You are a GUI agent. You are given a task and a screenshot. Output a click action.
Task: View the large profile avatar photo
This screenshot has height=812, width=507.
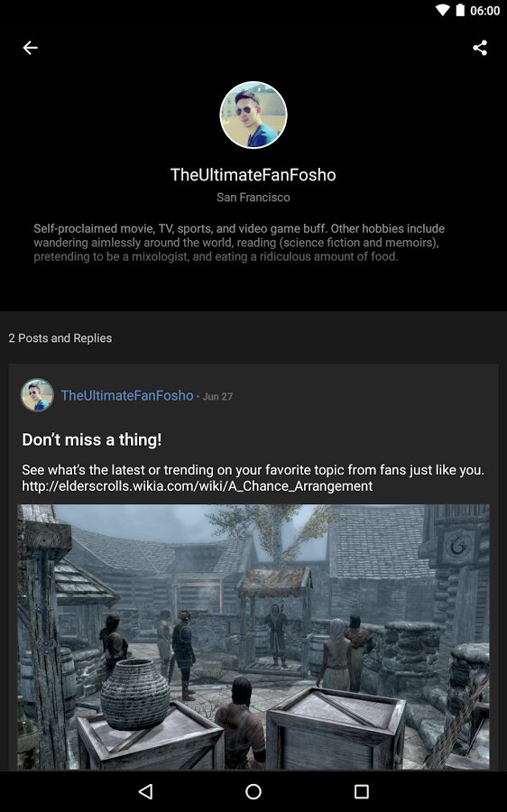pyautogui.click(x=253, y=115)
